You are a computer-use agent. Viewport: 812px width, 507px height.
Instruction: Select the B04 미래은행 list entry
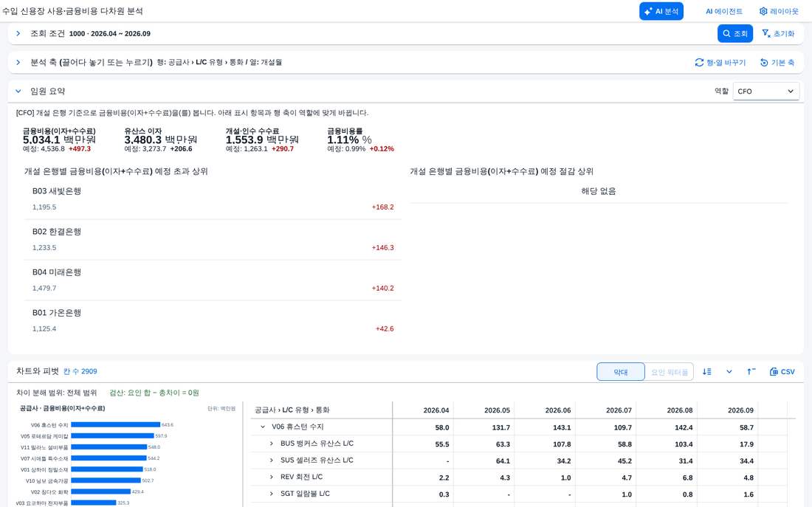click(213, 280)
